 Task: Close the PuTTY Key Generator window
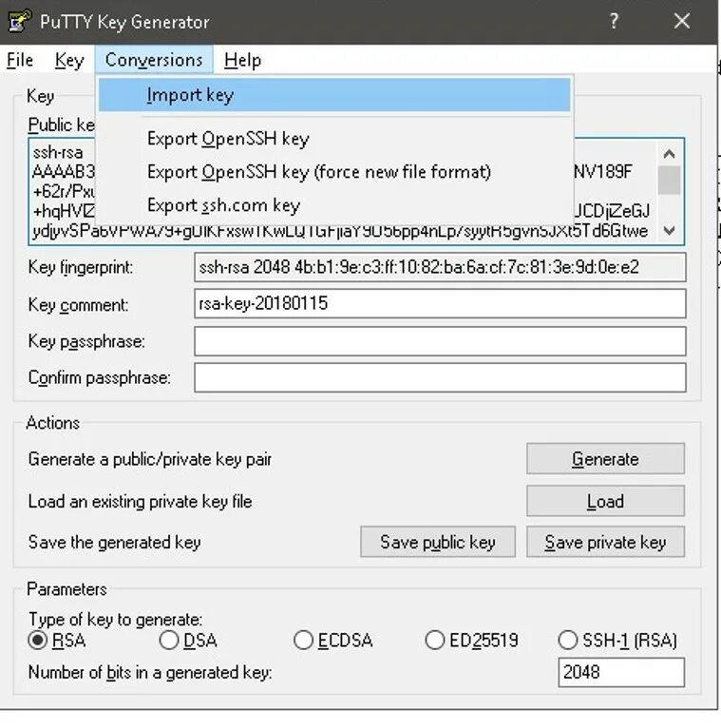coord(681,21)
